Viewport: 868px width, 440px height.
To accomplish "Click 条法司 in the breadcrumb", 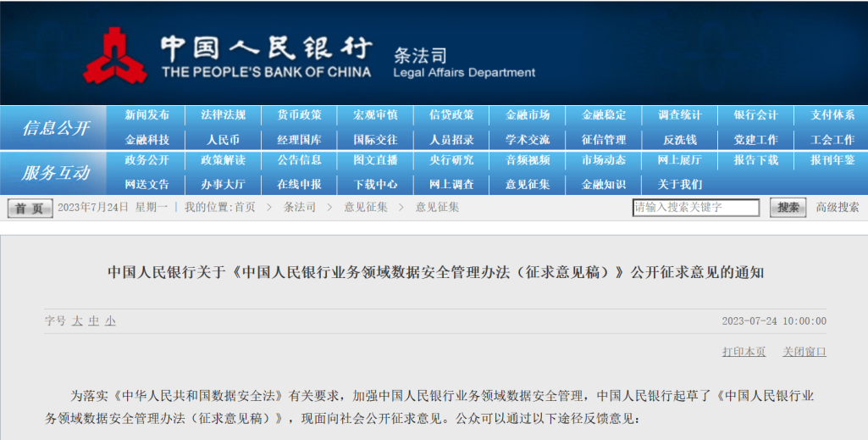I will coord(299,208).
